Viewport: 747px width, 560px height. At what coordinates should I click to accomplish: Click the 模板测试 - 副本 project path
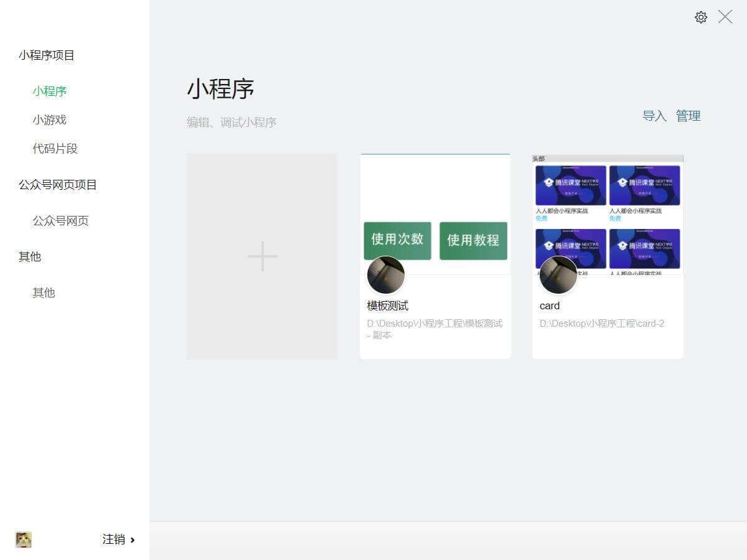pyautogui.click(x=435, y=329)
